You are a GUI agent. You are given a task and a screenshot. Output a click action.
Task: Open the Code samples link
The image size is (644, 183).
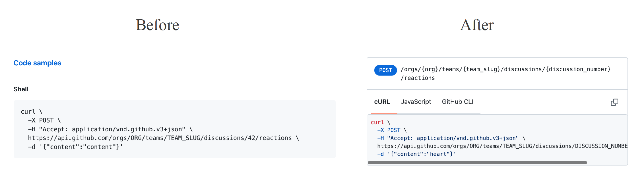tap(37, 63)
